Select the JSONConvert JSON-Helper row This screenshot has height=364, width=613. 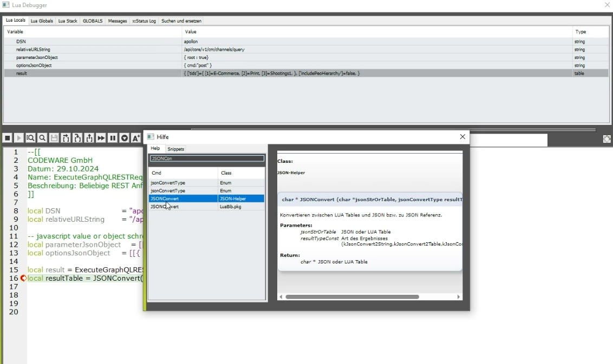(206, 198)
